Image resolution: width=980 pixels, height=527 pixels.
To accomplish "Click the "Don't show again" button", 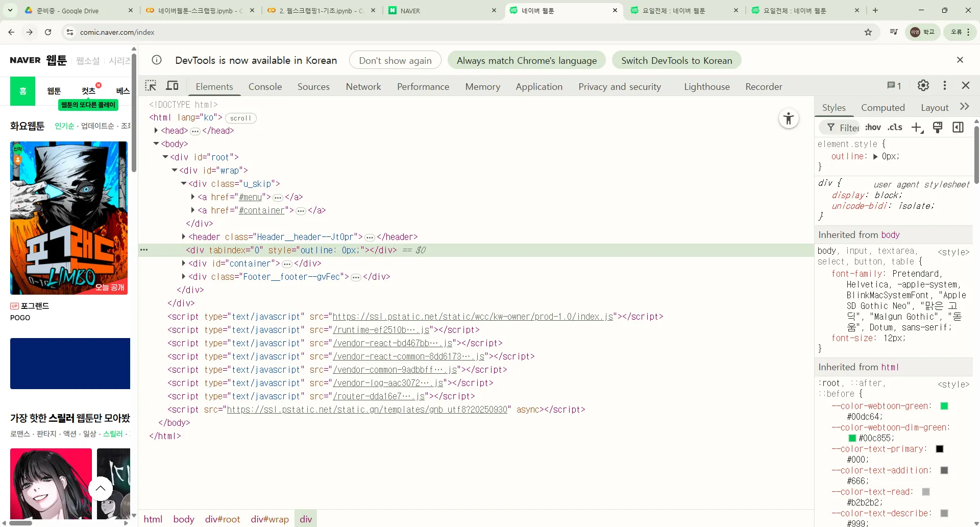I will click(x=395, y=60).
